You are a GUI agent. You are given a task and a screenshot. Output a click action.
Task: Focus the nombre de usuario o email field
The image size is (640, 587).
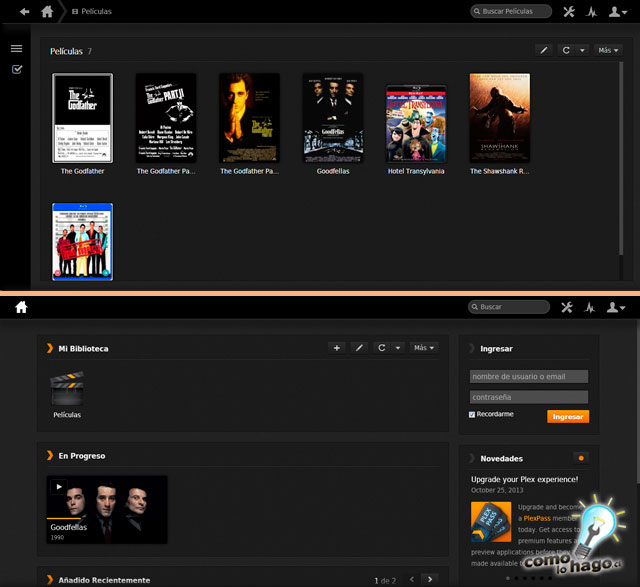[x=529, y=376]
